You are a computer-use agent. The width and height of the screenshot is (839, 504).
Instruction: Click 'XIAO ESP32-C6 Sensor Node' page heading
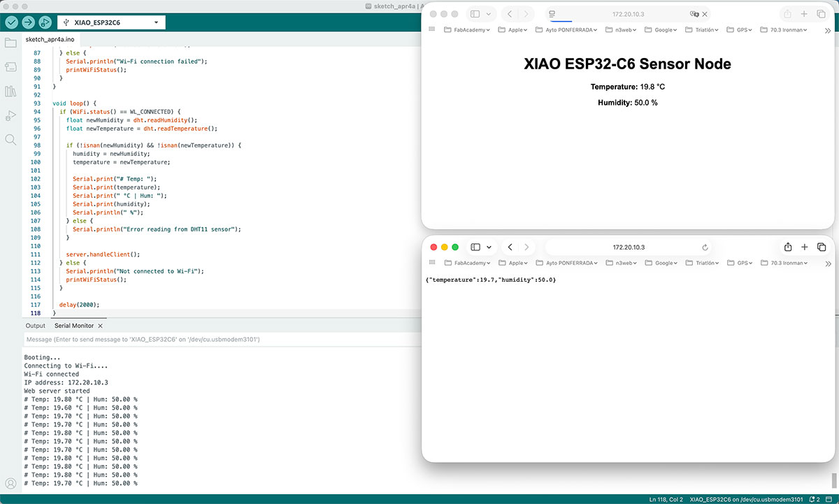click(627, 64)
